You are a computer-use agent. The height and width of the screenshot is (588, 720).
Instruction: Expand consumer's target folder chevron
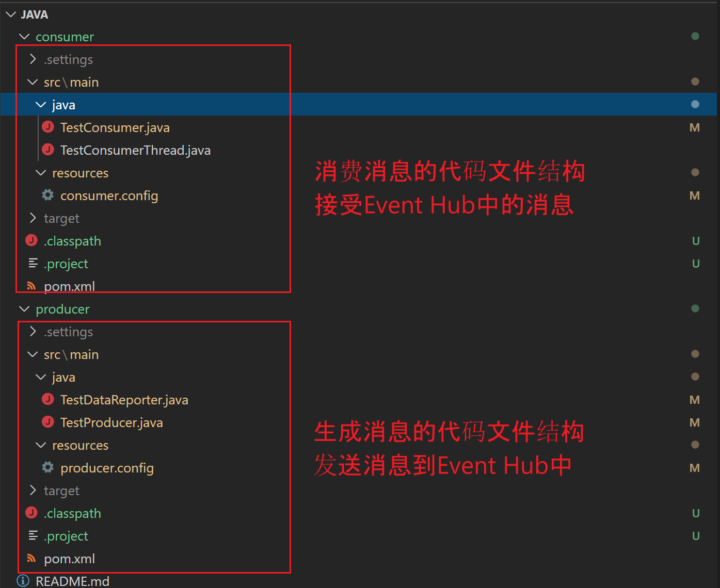tap(33, 218)
